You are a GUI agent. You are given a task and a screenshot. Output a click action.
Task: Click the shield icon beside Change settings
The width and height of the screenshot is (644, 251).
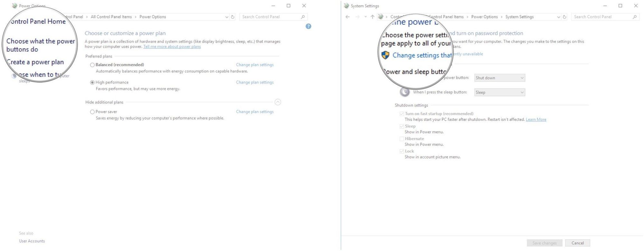point(385,55)
